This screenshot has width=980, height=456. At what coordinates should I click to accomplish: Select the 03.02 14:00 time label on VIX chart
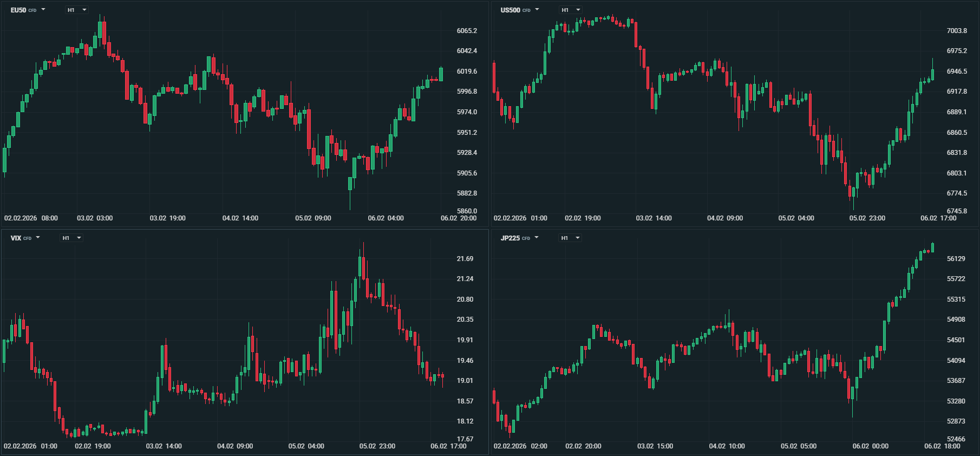click(x=164, y=446)
